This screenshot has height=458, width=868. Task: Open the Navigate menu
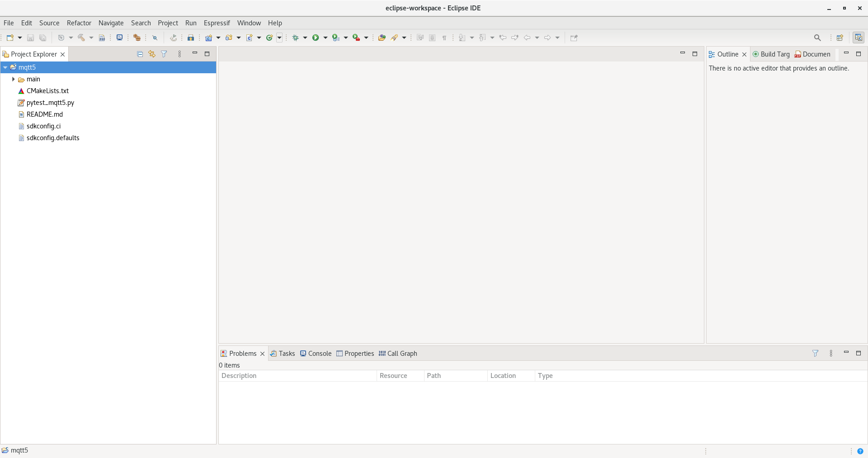pyautogui.click(x=111, y=23)
